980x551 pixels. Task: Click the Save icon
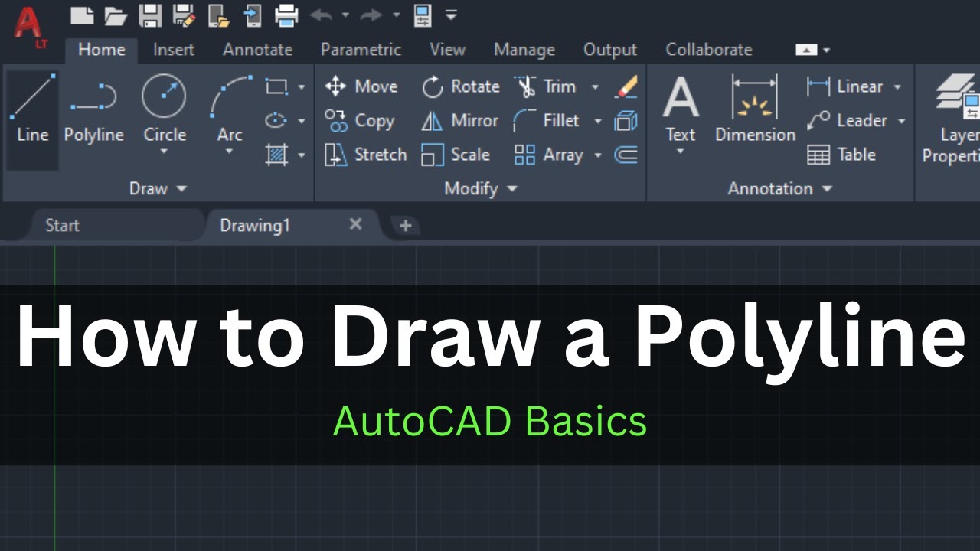[x=150, y=14]
